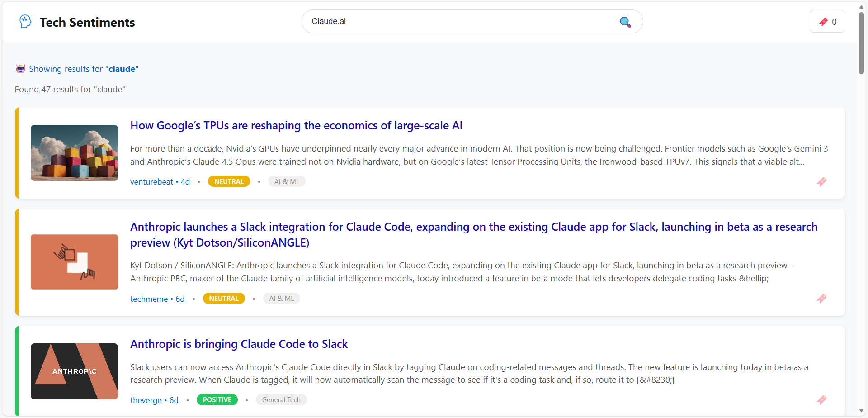Click the robot icon beside showing results

[x=20, y=69]
